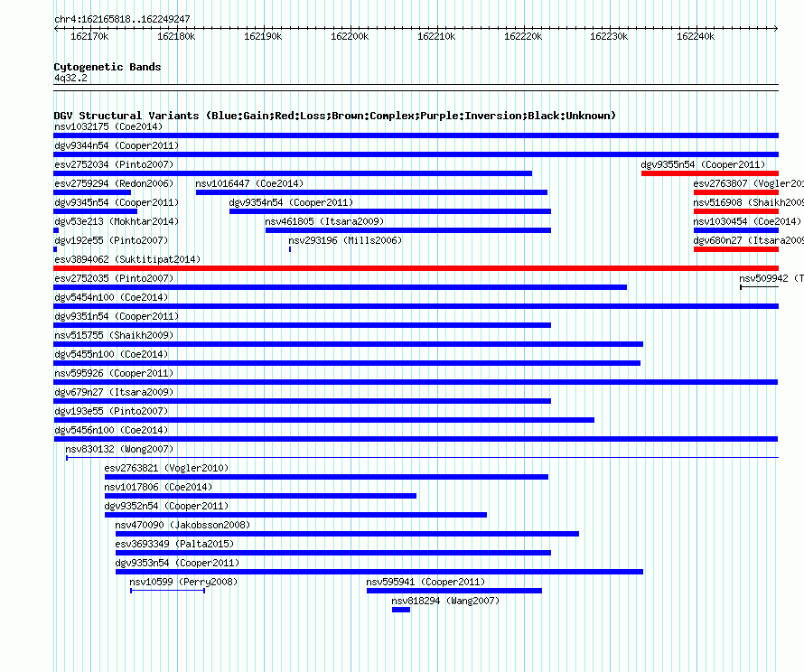Click the nsv830132 (Wong2007) label
Viewport: 804px width, 672px height.
[x=119, y=449]
